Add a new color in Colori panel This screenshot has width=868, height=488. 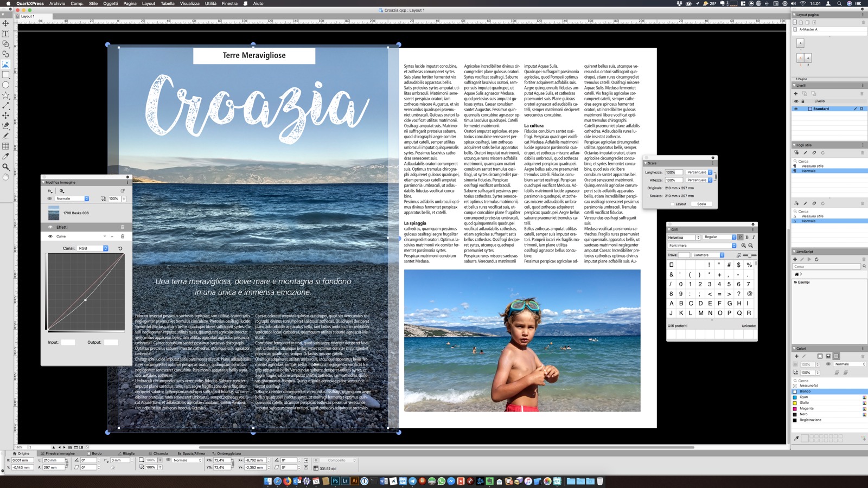click(796, 356)
